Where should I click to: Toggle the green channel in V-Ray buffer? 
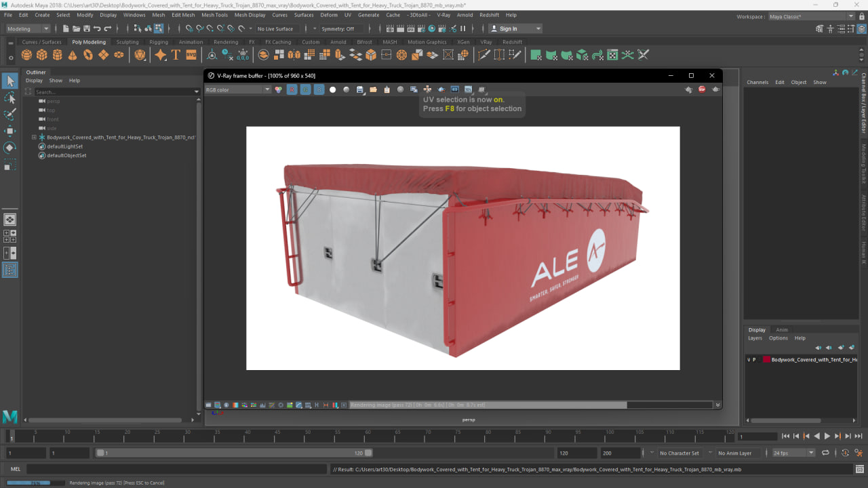305,89
